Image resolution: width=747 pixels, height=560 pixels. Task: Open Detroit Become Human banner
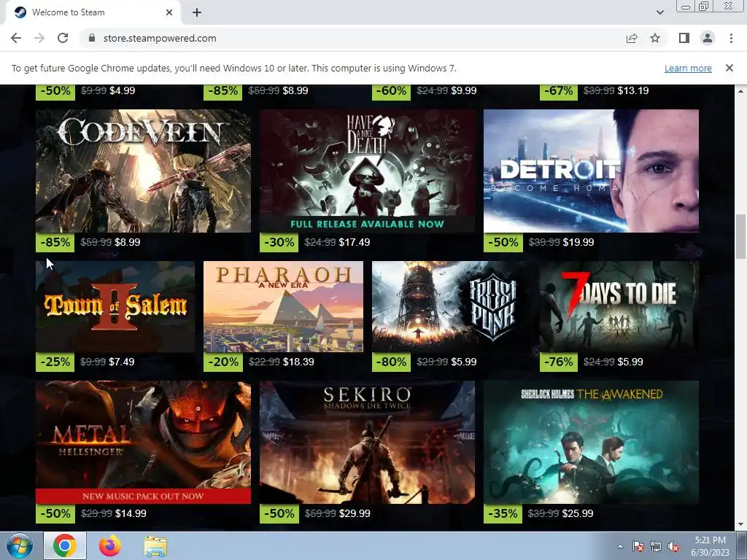[591, 171]
